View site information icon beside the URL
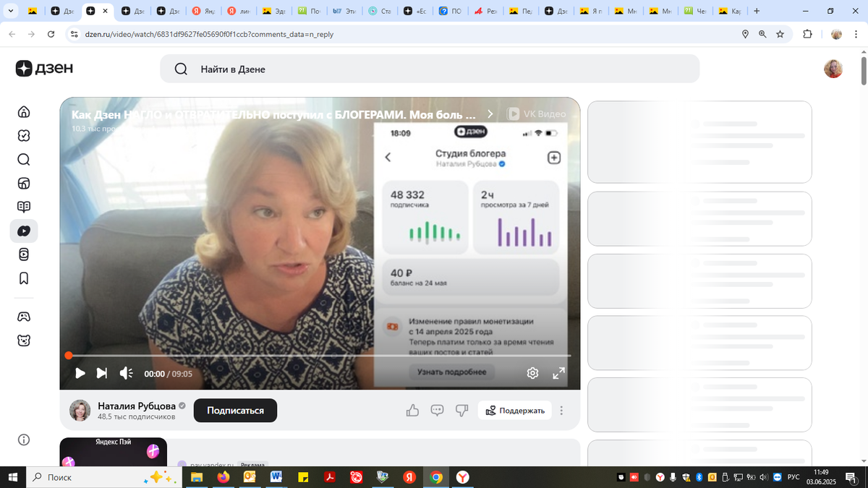Viewport: 868px width, 488px height. [x=73, y=34]
